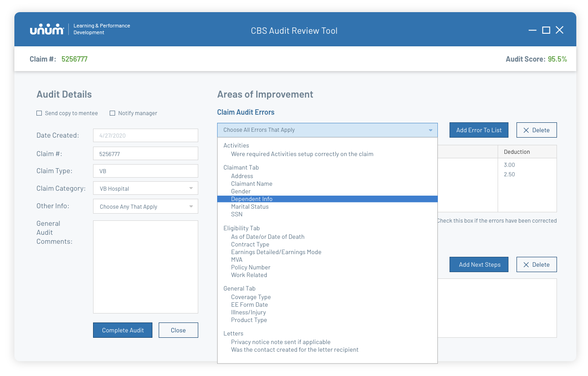Image resolution: width=588 pixels, height=376 pixels.
Task: Click the 3.00 deduction value
Action: [x=509, y=165]
